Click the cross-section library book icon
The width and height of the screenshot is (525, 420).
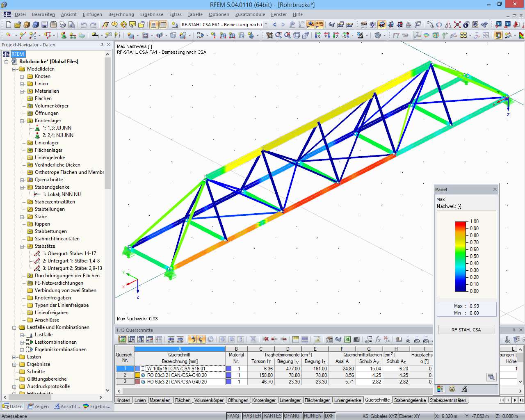coord(399,339)
